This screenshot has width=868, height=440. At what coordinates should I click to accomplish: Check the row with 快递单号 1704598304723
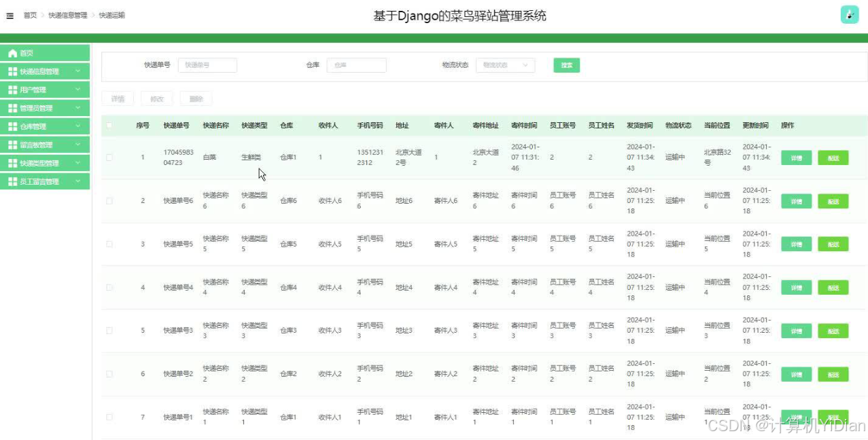[109, 158]
